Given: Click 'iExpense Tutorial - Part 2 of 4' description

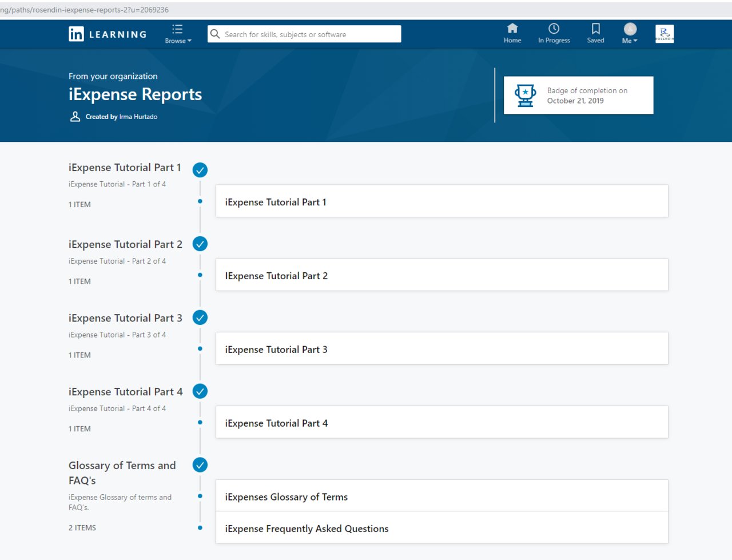Looking at the screenshot, I should 117,261.
